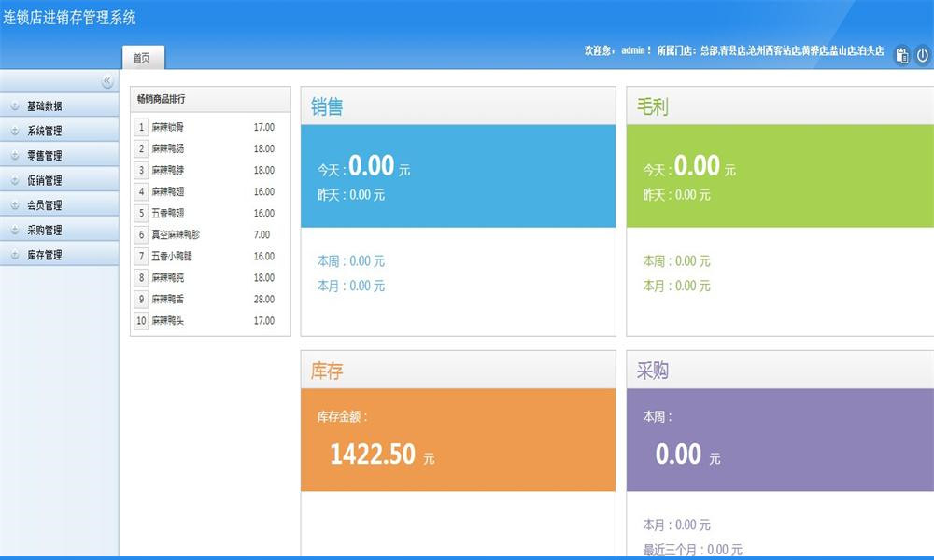The height and width of the screenshot is (560, 934).
Task: Click rank number 10 badge
Action: pos(141,321)
